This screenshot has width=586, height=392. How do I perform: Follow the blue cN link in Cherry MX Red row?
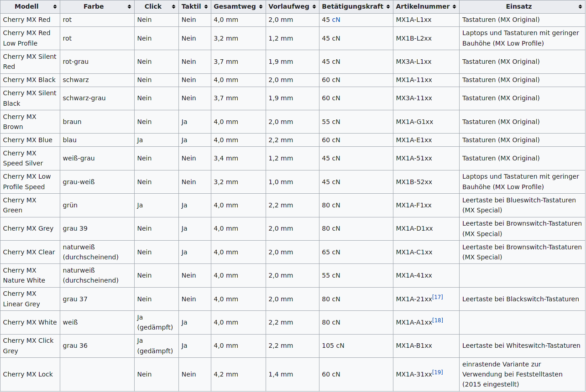(x=336, y=20)
